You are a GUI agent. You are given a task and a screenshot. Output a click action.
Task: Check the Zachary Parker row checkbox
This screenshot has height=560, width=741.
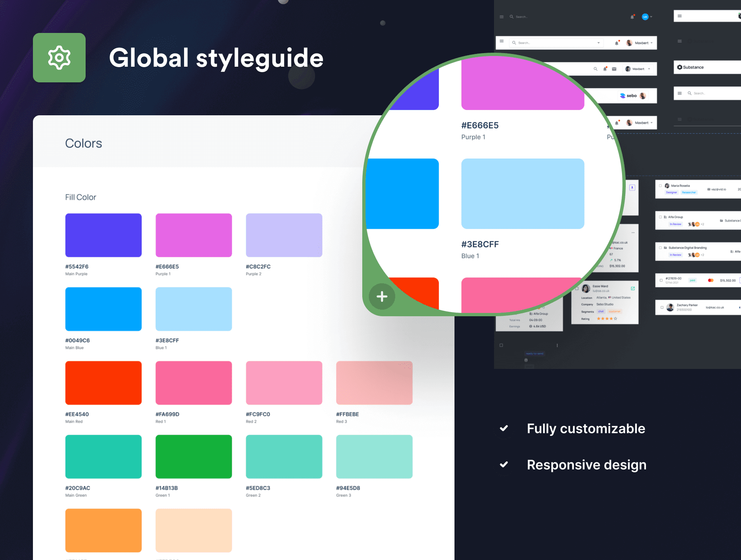(662, 307)
